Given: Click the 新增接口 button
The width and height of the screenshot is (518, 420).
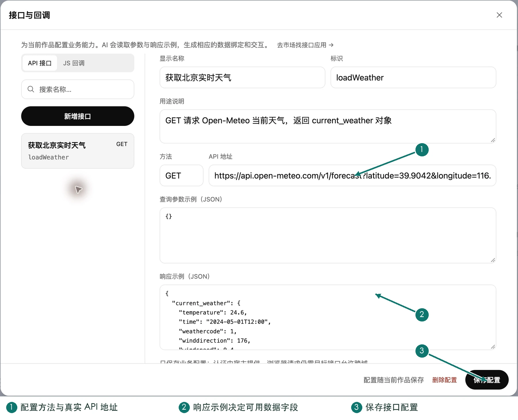Looking at the screenshot, I should pos(78,116).
